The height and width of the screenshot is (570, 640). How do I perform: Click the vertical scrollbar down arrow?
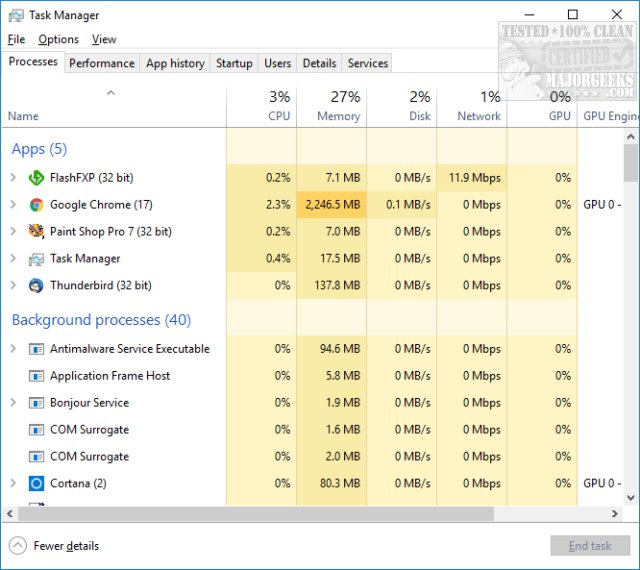coord(631,497)
